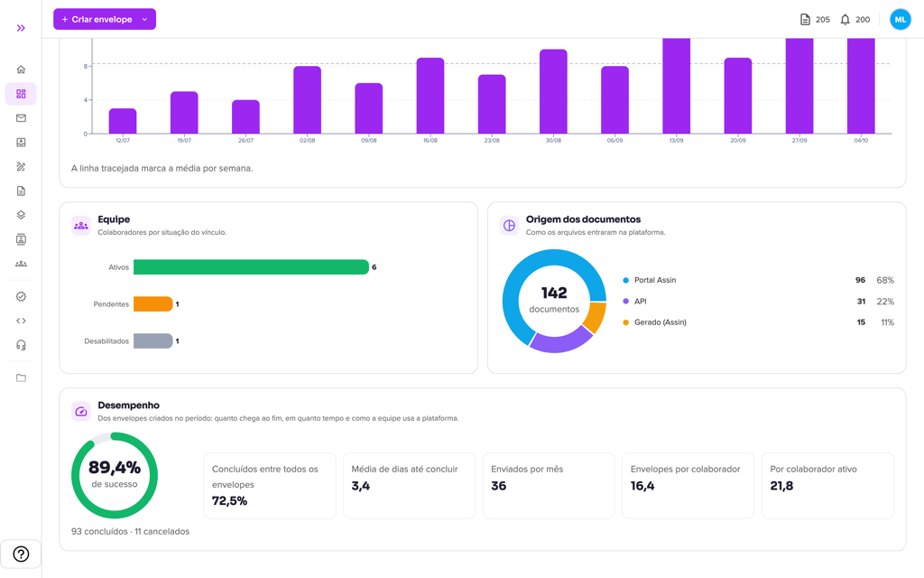Click the purple API legend dot
924x578 pixels.
626,302
